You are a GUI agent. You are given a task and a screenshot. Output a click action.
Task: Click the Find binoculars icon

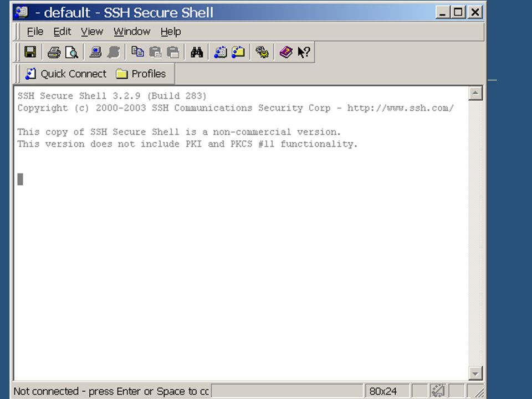pyautogui.click(x=197, y=52)
